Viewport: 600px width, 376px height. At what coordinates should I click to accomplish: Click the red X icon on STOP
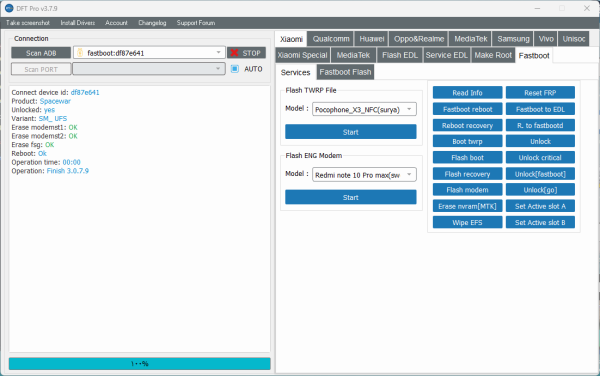[x=235, y=53]
